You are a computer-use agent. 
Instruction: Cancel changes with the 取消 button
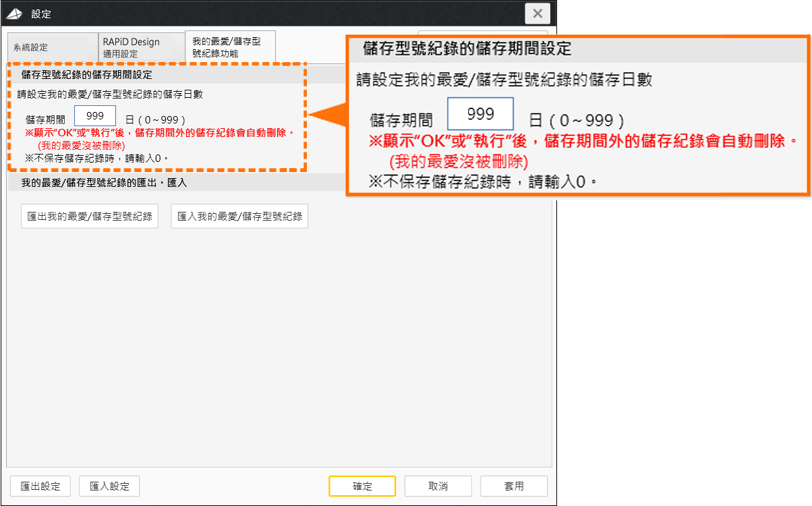pos(438,486)
